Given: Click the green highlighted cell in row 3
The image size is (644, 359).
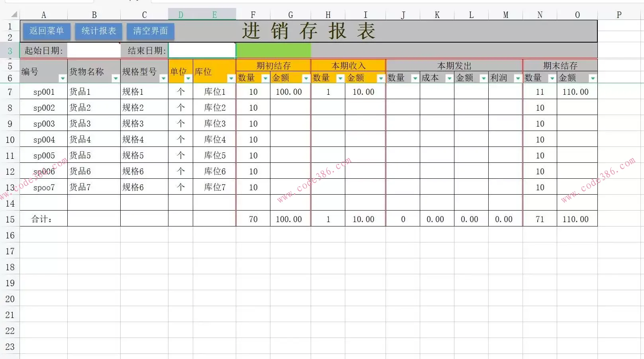Looking at the screenshot, I should click(274, 51).
